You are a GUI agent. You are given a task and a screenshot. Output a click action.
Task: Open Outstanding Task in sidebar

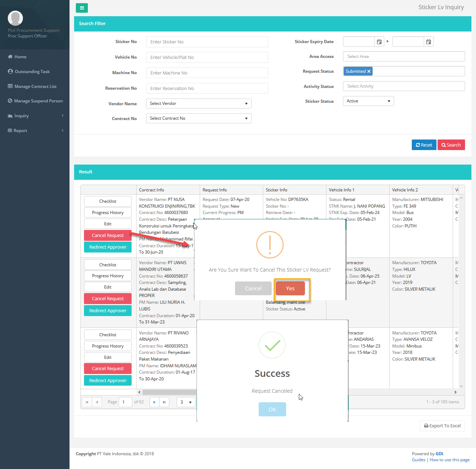pos(32,72)
